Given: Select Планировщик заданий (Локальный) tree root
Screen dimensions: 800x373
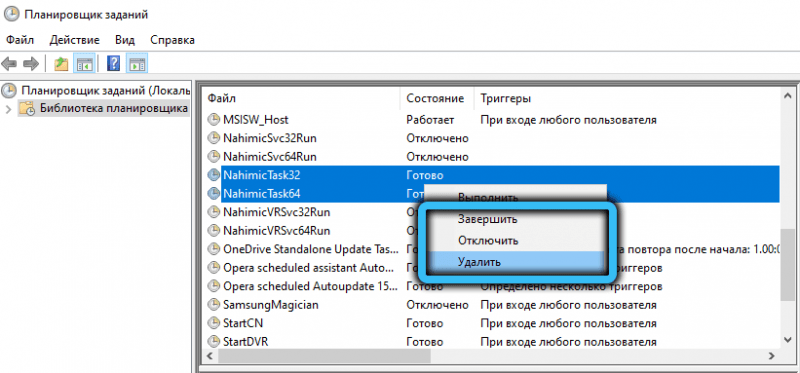Looking at the screenshot, I should pyautogui.click(x=106, y=91).
